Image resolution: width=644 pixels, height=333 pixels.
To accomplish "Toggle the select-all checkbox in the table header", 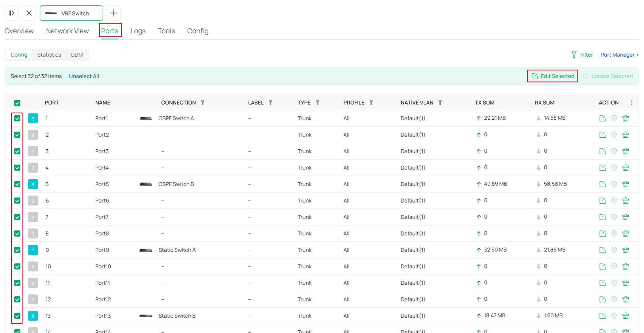I will (x=17, y=103).
